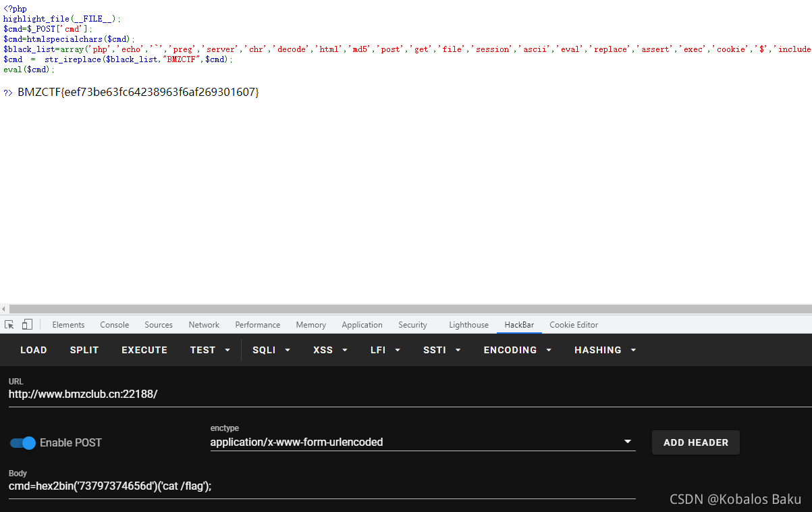812x512 pixels.
Task: Click the str_ireplace code line
Action: coord(118,59)
